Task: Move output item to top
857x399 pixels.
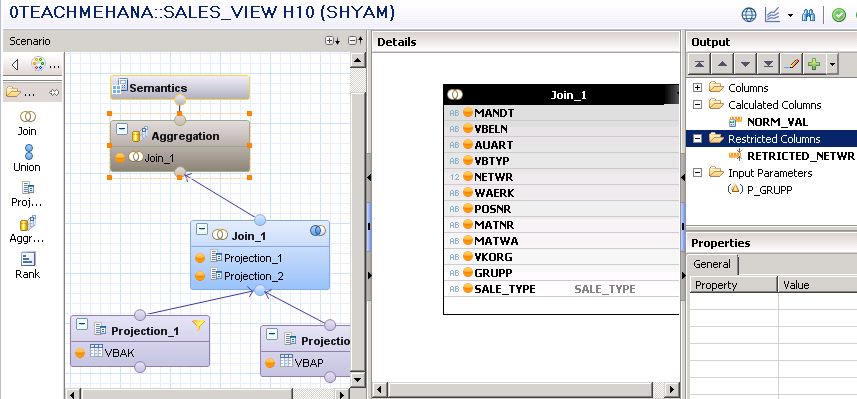Action: pos(699,64)
